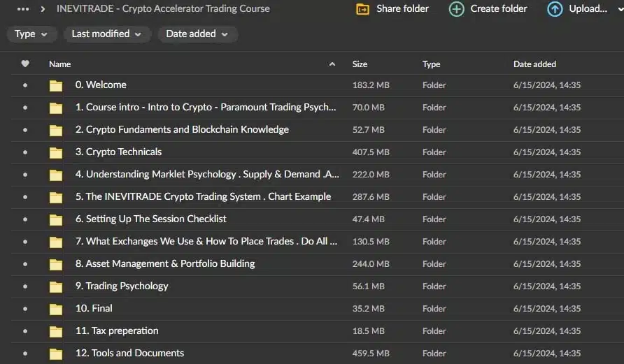Open the Last modified filter dropdown
The image size is (624, 364).
[106, 34]
